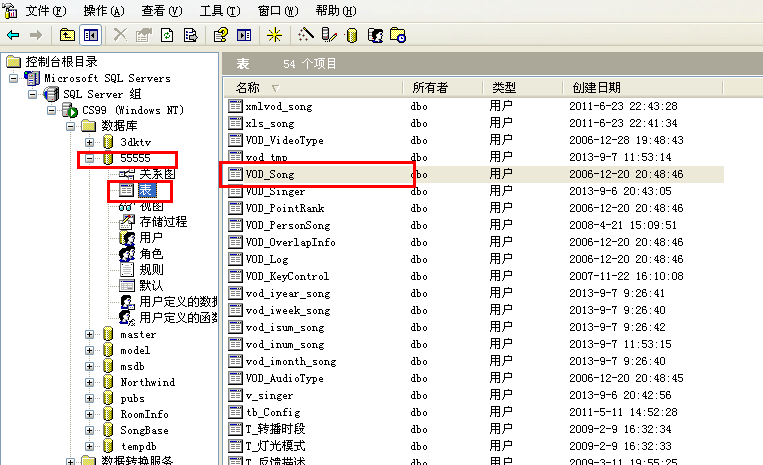Click the refresh toolbar icon

(x=166, y=35)
